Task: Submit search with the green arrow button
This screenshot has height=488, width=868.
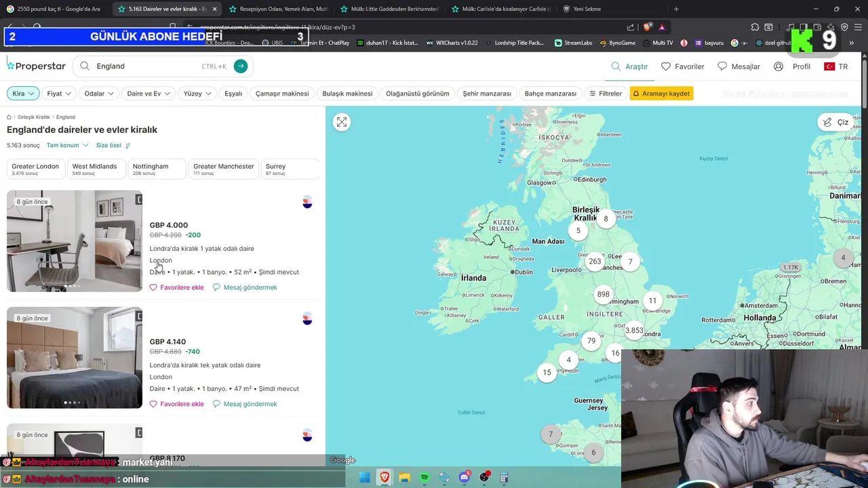Action: click(x=241, y=66)
